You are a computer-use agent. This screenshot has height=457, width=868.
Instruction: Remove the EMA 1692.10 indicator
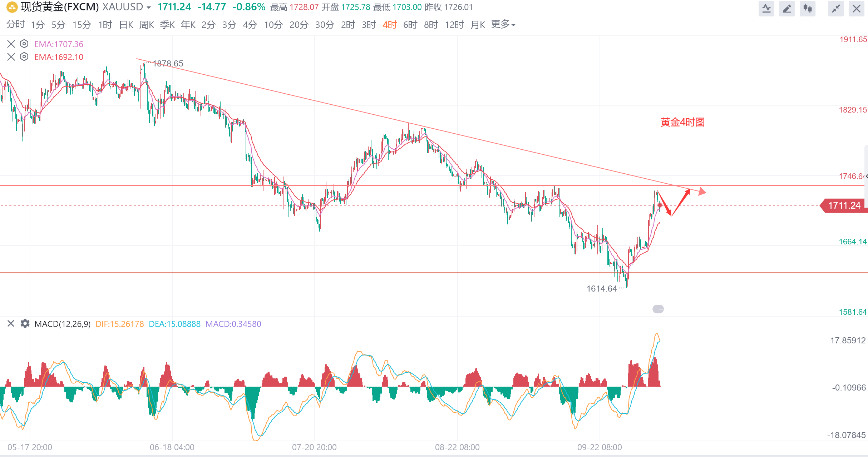tap(11, 57)
